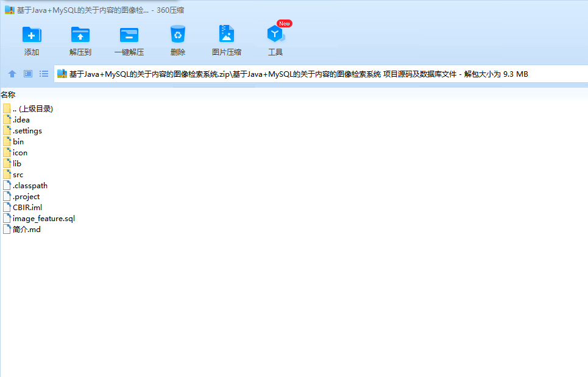Click the file icon beside CBIR.iml

(7, 207)
